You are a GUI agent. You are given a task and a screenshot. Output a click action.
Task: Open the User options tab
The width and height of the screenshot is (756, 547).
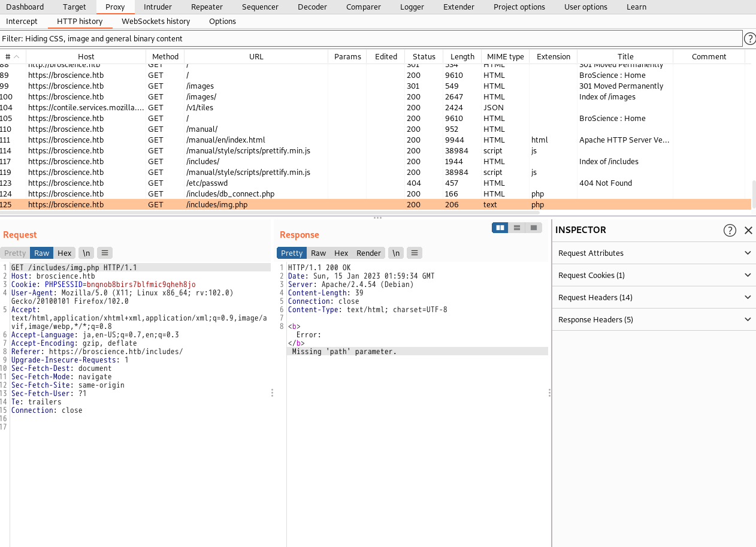[x=585, y=7]
